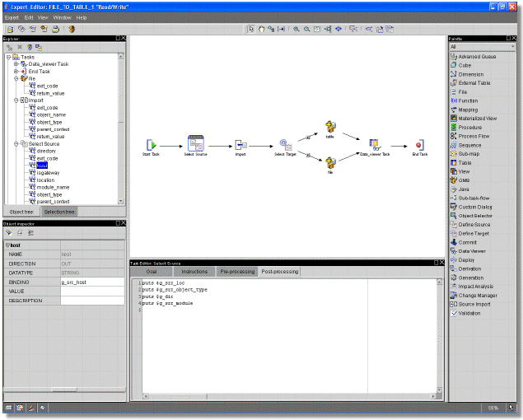
Task: Click the BINDING value field g_src_host
Action: [92, 282]
